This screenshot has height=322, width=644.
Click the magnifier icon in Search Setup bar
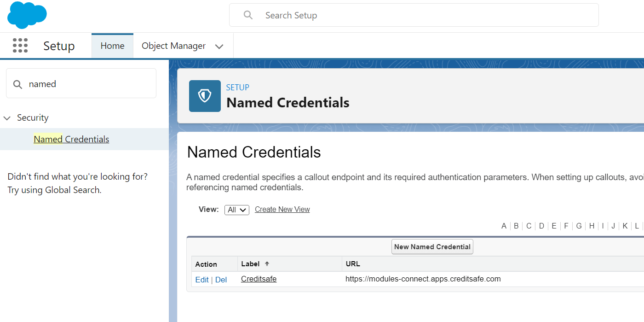pyautogui.click(x=248, y=15)
